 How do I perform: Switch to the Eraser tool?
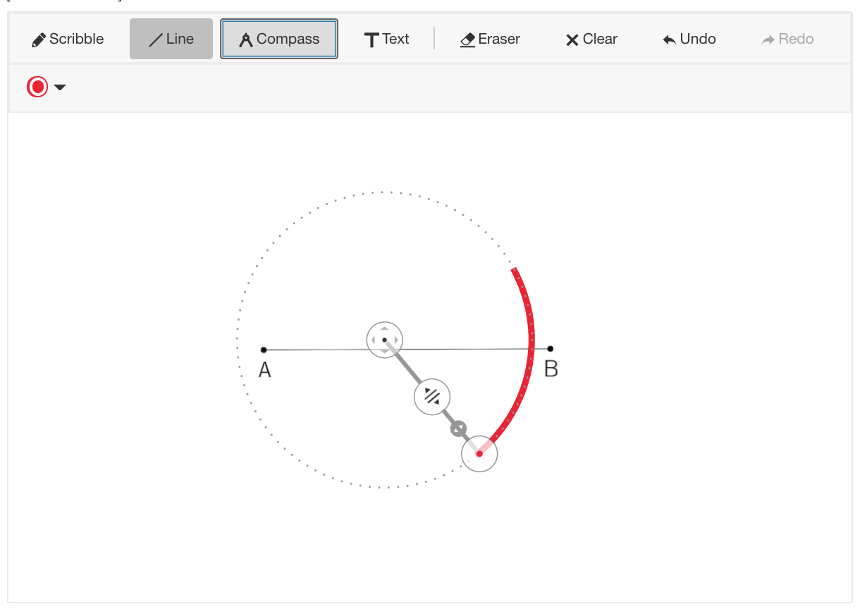490,39
